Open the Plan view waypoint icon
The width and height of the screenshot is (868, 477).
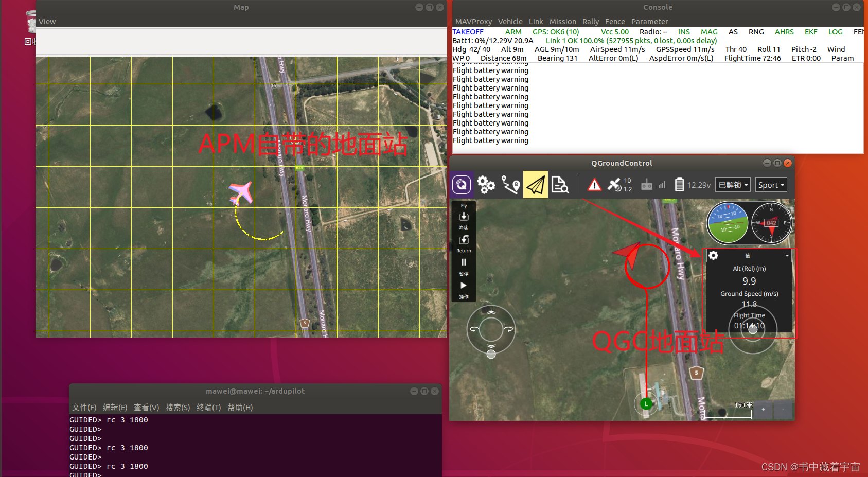coord(510,185)
